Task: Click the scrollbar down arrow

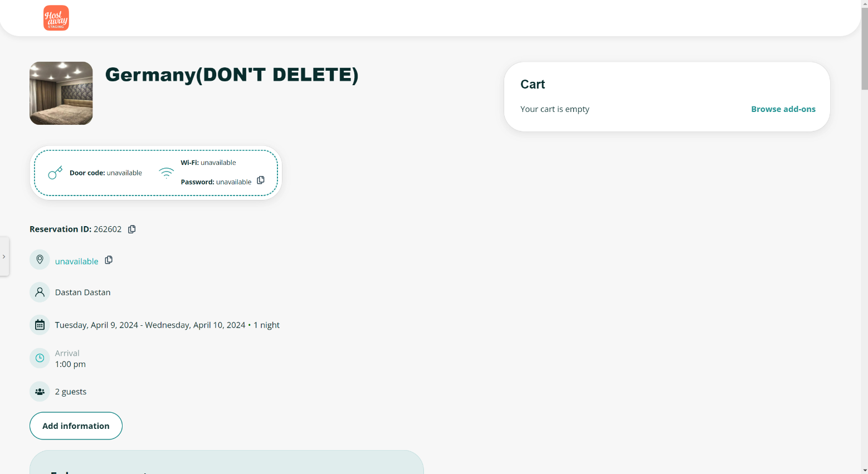Action: (x=864, y=470)
